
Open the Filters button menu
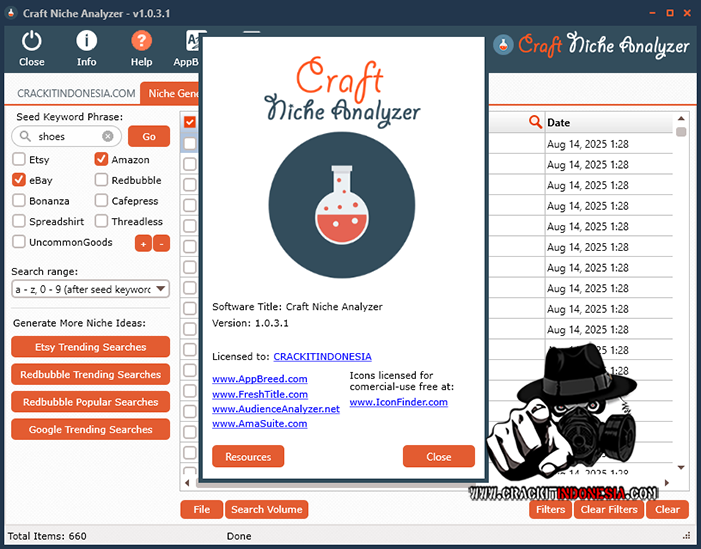550,509
